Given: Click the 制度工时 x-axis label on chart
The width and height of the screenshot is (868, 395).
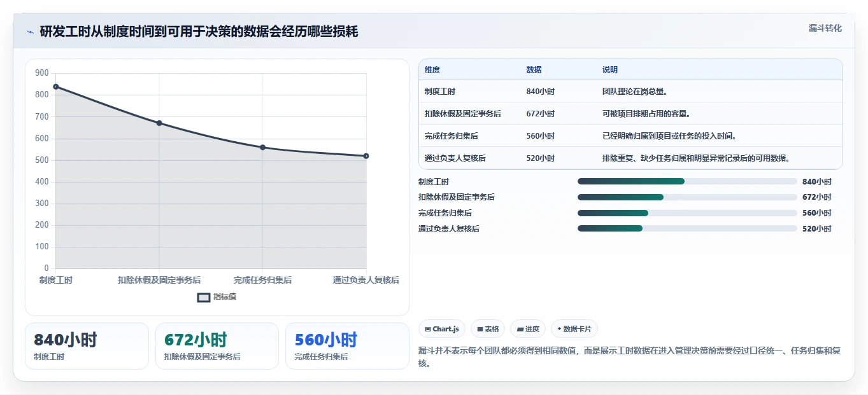Looking at the screenshot, I should [x=56, y=280].
